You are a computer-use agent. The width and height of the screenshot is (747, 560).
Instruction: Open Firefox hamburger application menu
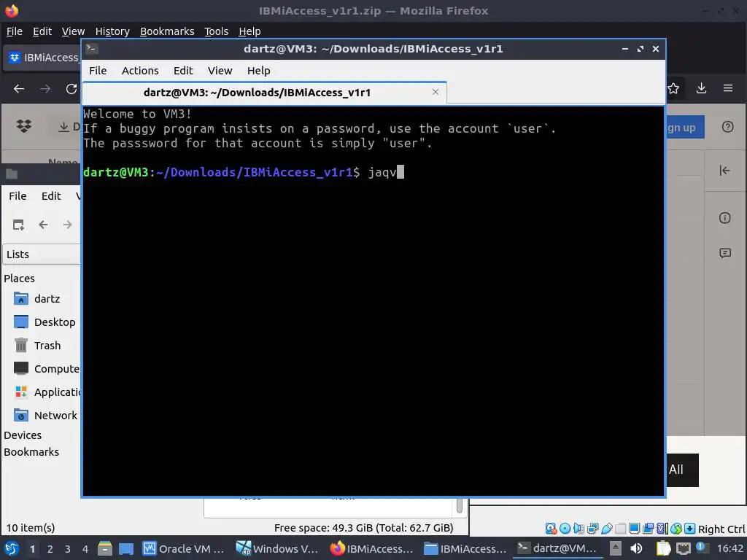click(x=728, y=88)
